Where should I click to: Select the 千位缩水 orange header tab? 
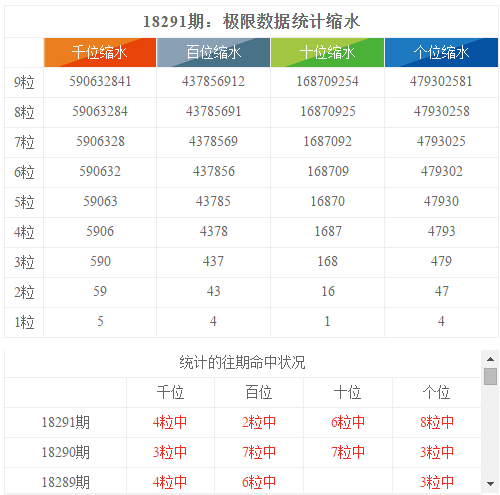click(100, 53)
